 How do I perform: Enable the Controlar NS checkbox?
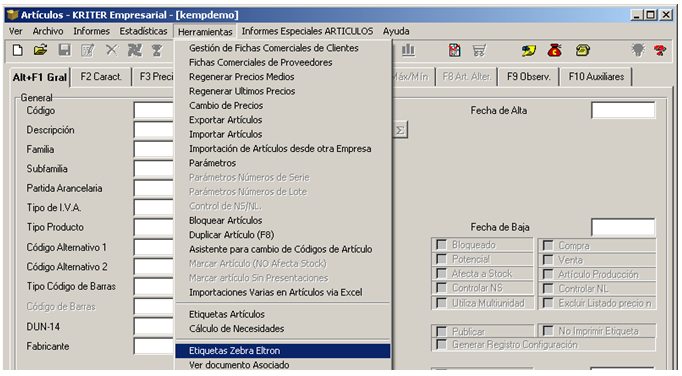coord(441,288)
